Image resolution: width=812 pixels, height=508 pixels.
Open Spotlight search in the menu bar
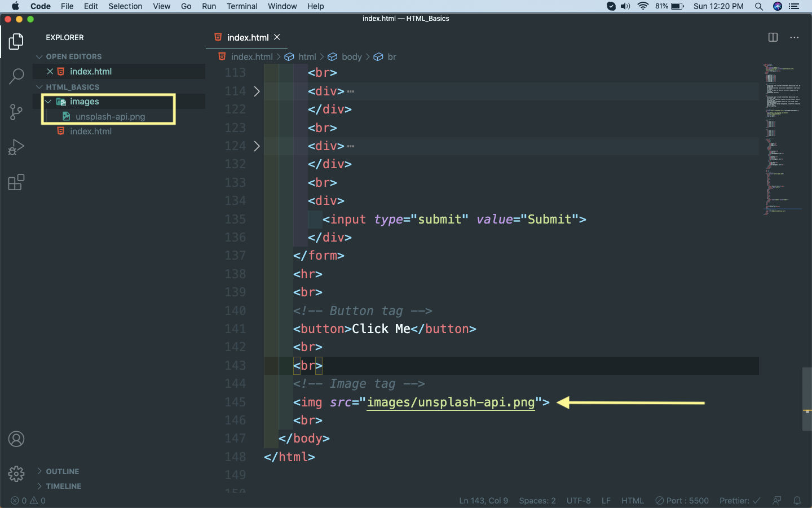pyautogui.click(x=759, y=6)
